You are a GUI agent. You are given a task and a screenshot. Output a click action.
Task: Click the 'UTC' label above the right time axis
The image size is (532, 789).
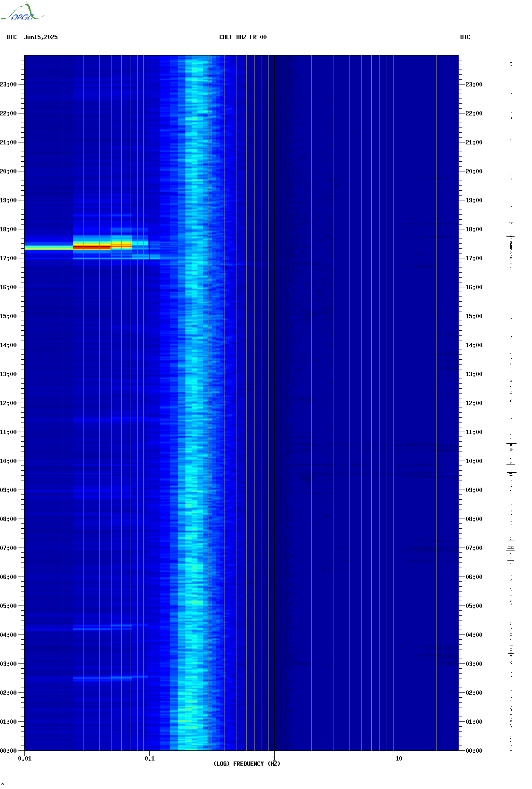pyautogui.click(x=465, y=37)
